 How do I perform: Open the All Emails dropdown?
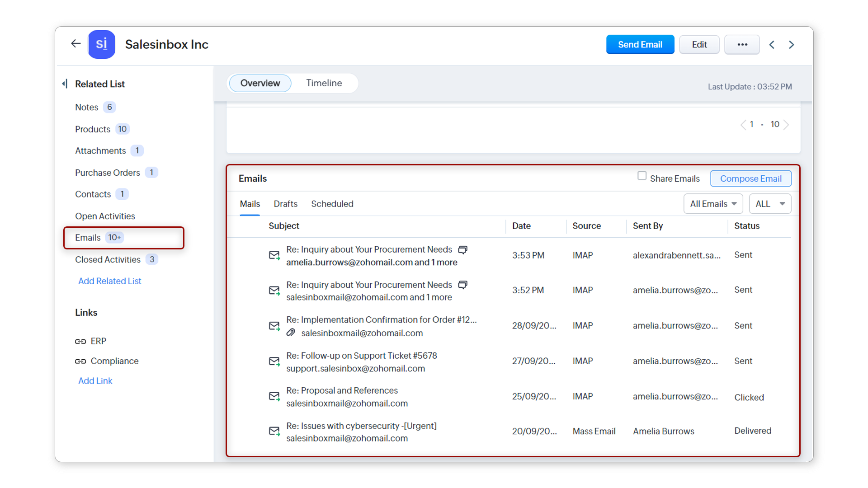(x=713, y=204)
